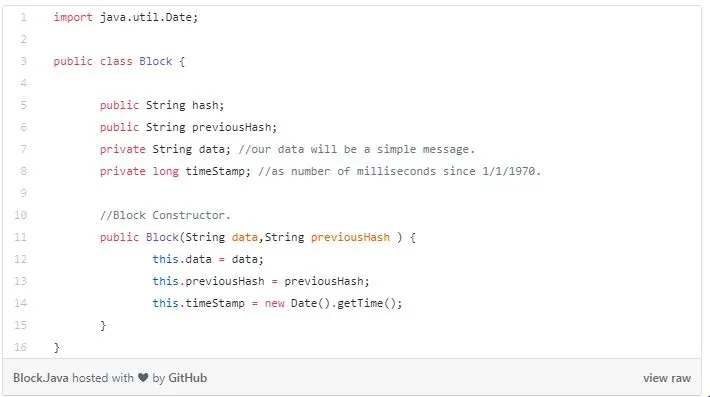
Task: Open the Block.Java file link
Action: (41, 378)
